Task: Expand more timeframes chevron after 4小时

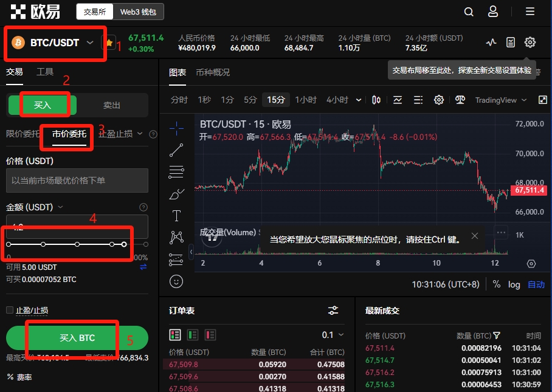Action: point(359,100)
